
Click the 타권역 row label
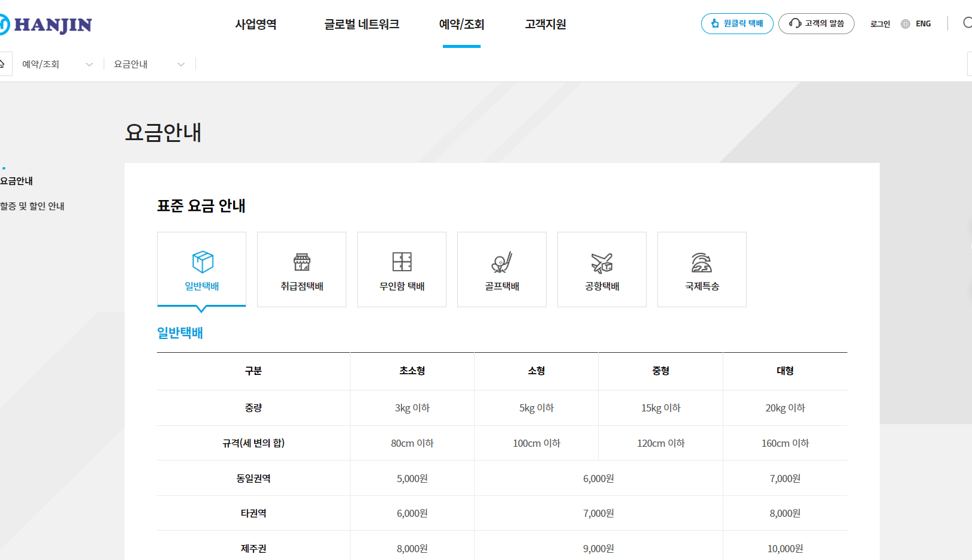253,513
